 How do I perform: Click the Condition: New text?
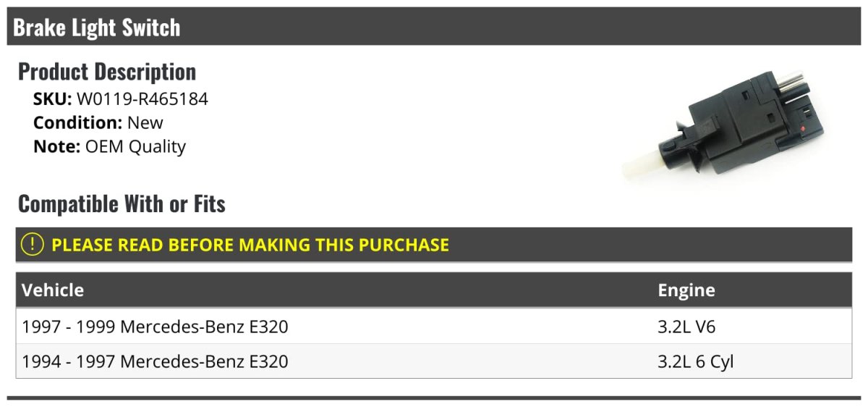[98, 122]
